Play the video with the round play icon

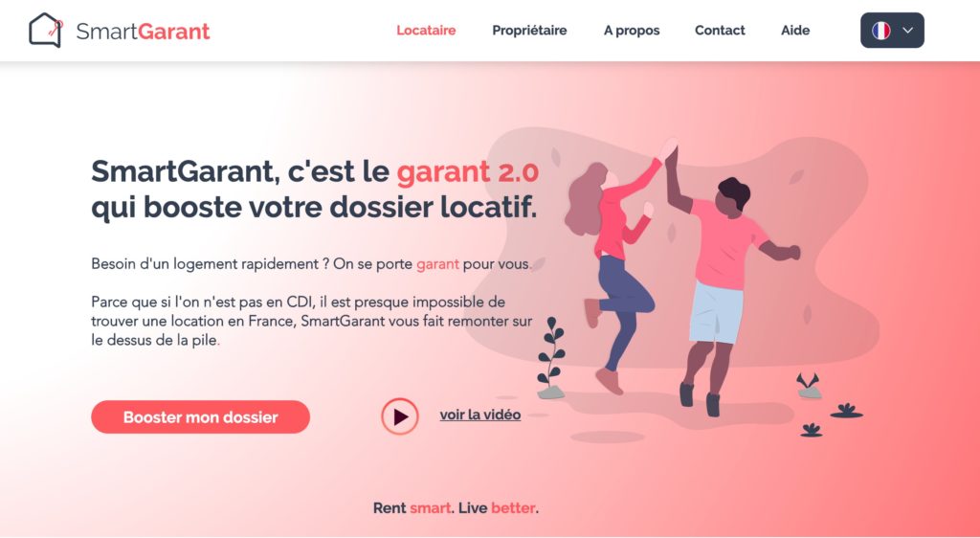400,416
